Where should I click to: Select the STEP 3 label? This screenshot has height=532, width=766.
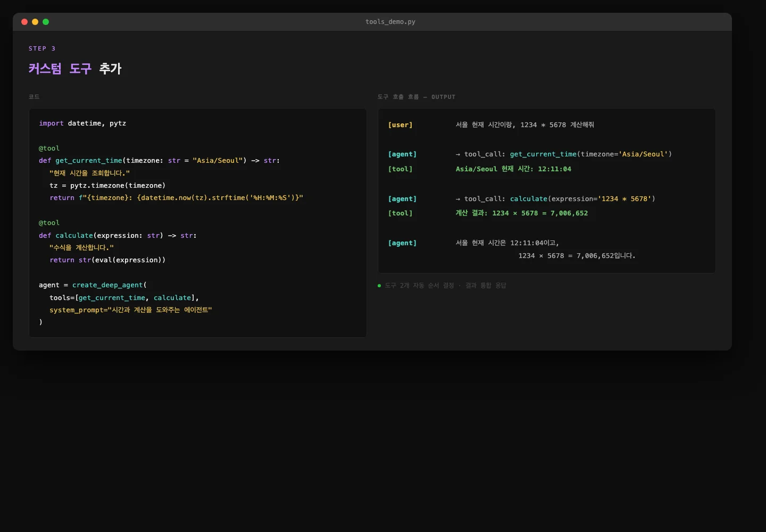tap(42, 48)
